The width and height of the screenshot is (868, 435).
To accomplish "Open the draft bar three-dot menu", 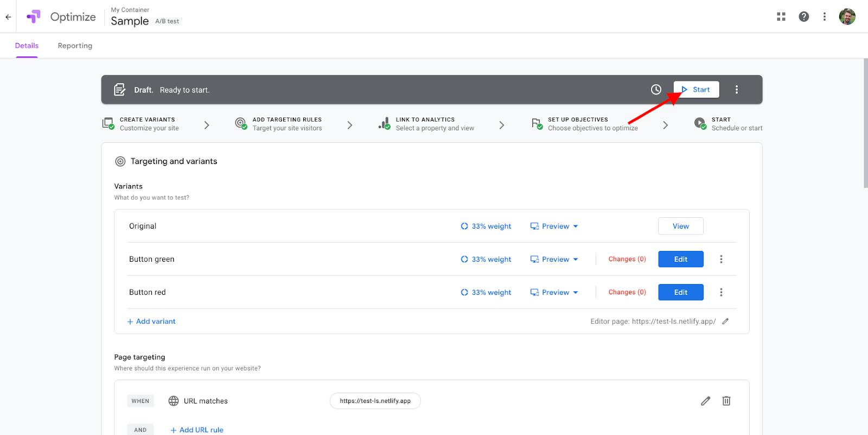I will click(737, 90).
